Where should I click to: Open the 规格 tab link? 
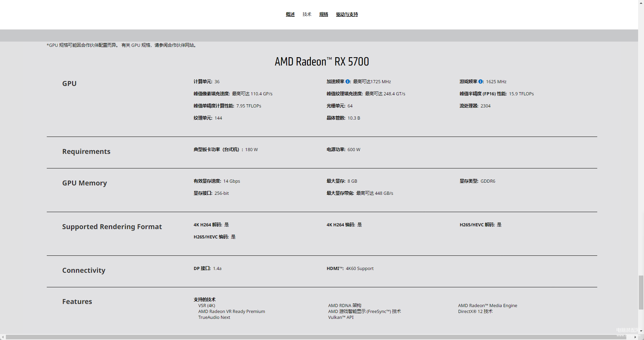[x=324, y=14]
